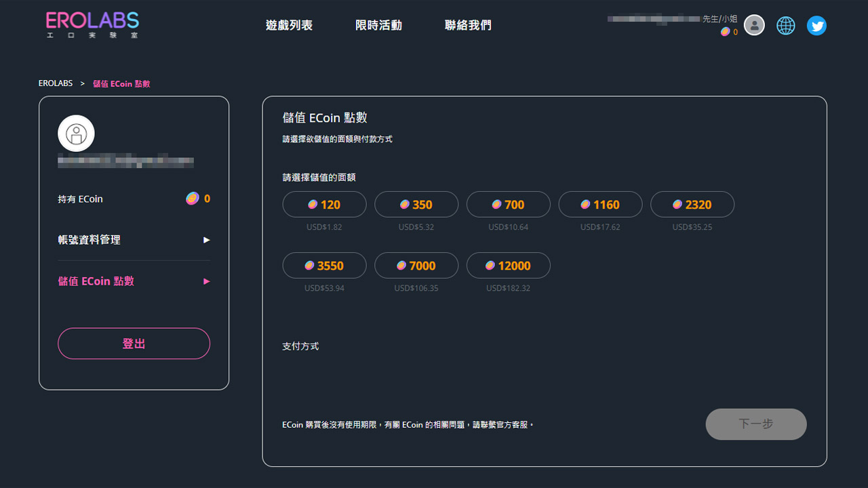Click the 支付方式 label
The width and height of the screenshot is (868, 488).
click(x=300, y=346)
